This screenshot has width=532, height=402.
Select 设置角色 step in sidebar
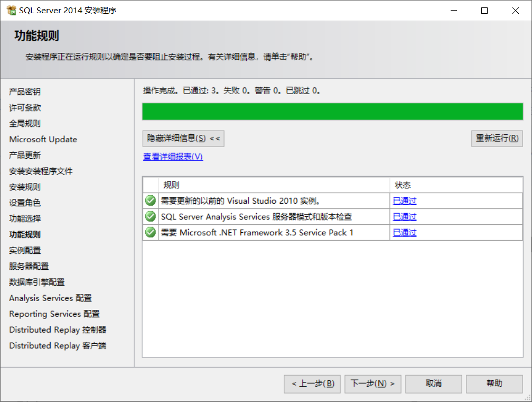pyautogui.click(x=25, y=203)
